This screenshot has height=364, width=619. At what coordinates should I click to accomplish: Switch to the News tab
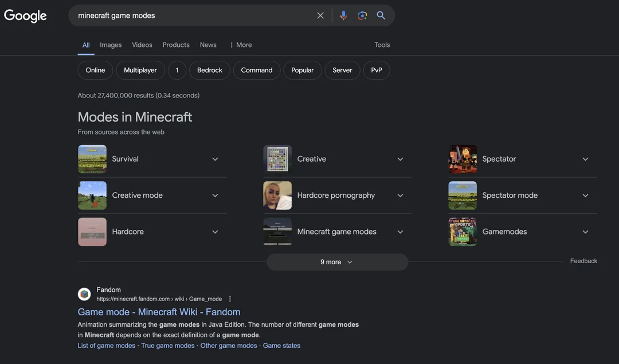tap(208, 44)
